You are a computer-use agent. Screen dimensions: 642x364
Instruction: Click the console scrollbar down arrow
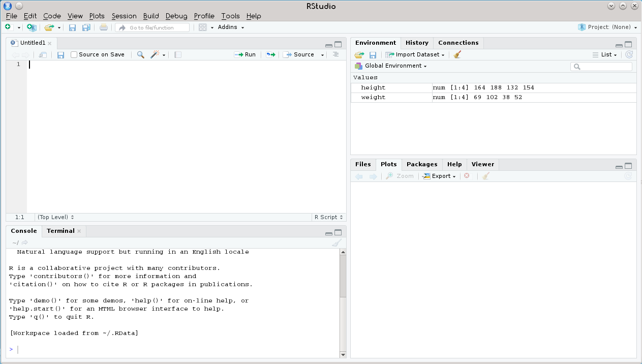tap(343, 355)
